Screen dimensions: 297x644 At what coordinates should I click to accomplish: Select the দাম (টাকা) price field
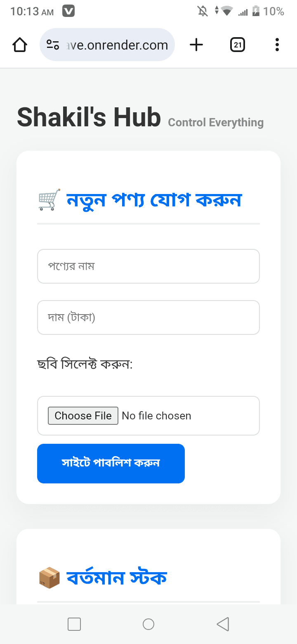pyautogui.click(x=148, y=317)
